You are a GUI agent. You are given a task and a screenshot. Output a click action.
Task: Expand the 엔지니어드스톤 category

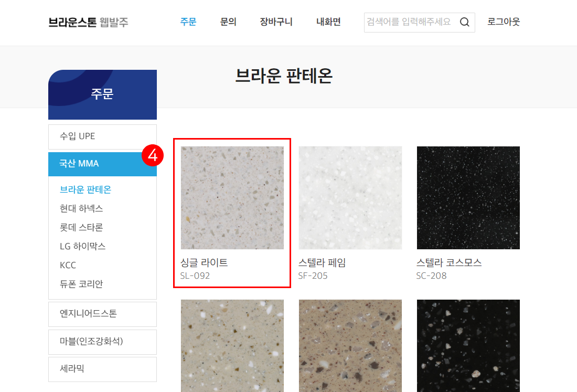pos(102,314)
